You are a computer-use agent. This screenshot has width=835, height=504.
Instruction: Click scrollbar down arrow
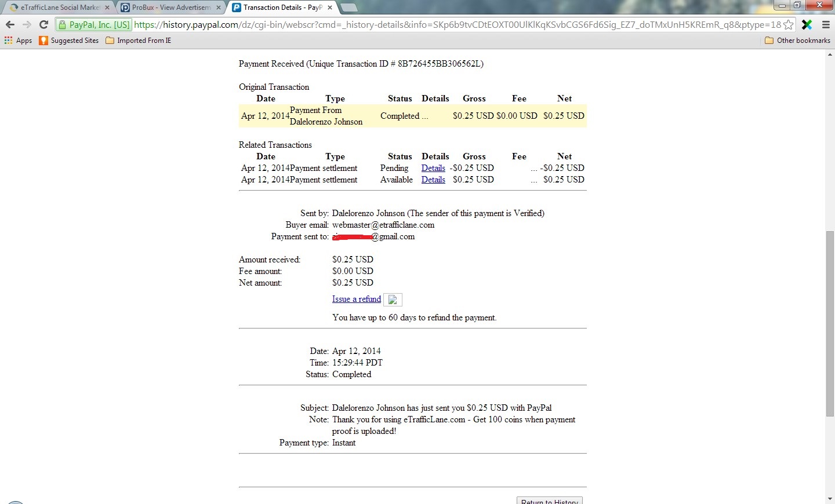point(830,498)
